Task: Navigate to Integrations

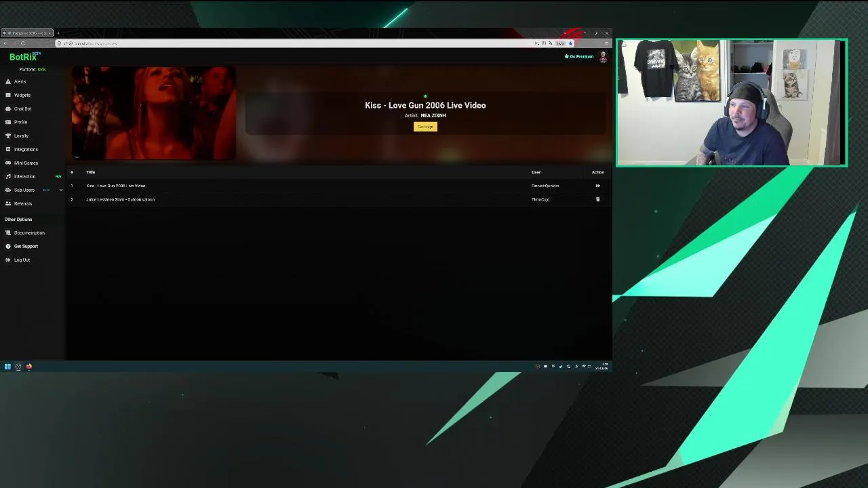Action: click(26, 149)
